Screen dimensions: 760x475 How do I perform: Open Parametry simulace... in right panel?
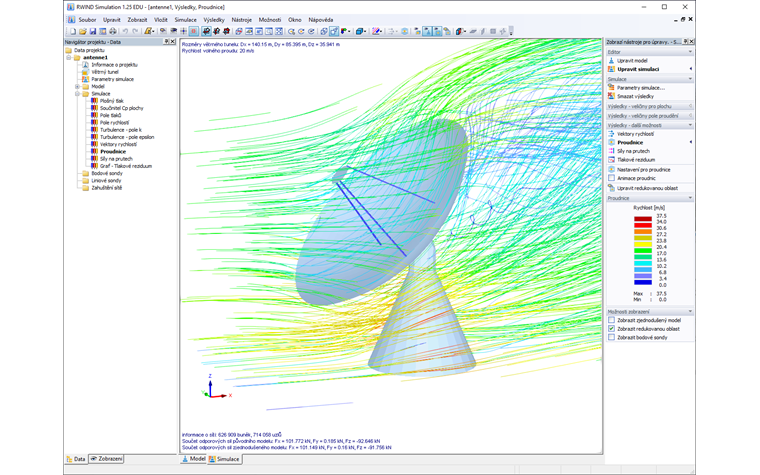(641, 88)
